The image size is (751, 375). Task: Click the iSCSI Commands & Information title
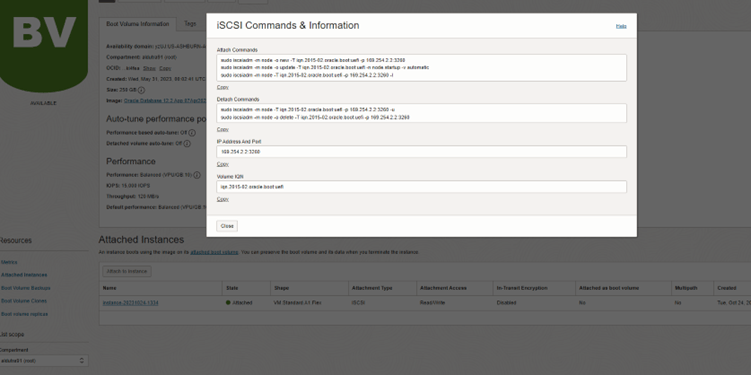[x=288, y=25]
